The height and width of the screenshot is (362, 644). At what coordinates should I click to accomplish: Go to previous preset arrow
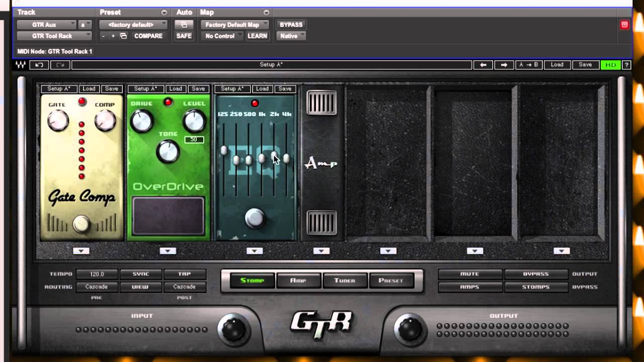pos(483,65)
